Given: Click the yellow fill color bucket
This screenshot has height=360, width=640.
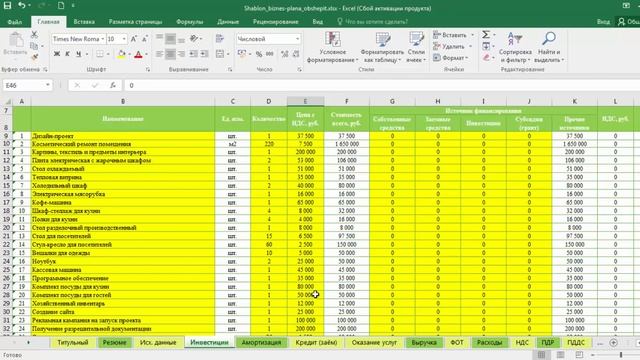Looking at the screenshot, I should (121, 54).
